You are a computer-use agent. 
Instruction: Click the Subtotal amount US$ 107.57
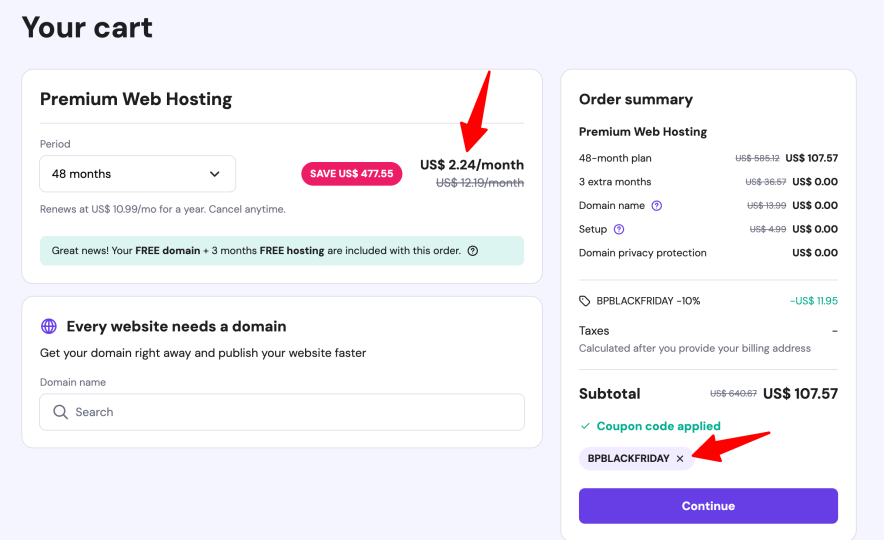tap(800, 394)
